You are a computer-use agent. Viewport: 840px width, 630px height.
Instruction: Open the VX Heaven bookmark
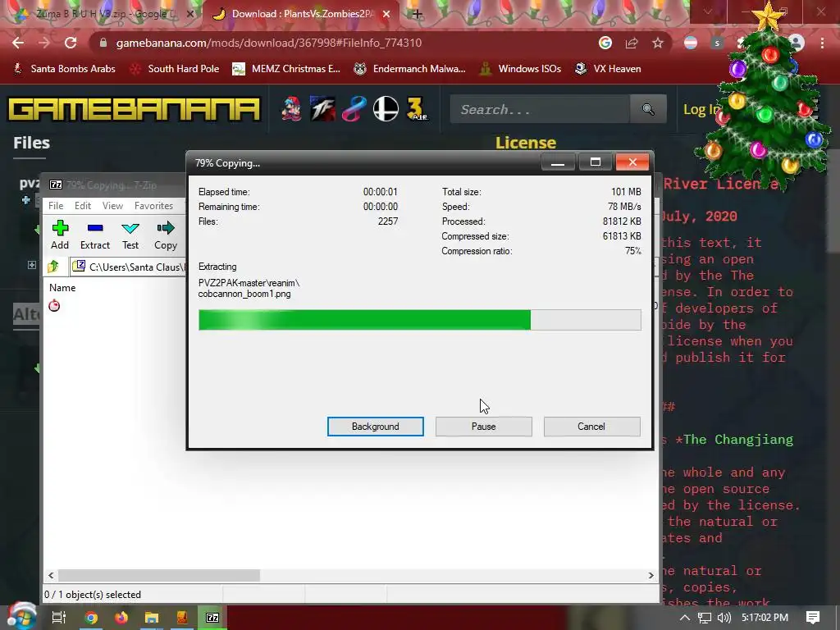[608, 69]
